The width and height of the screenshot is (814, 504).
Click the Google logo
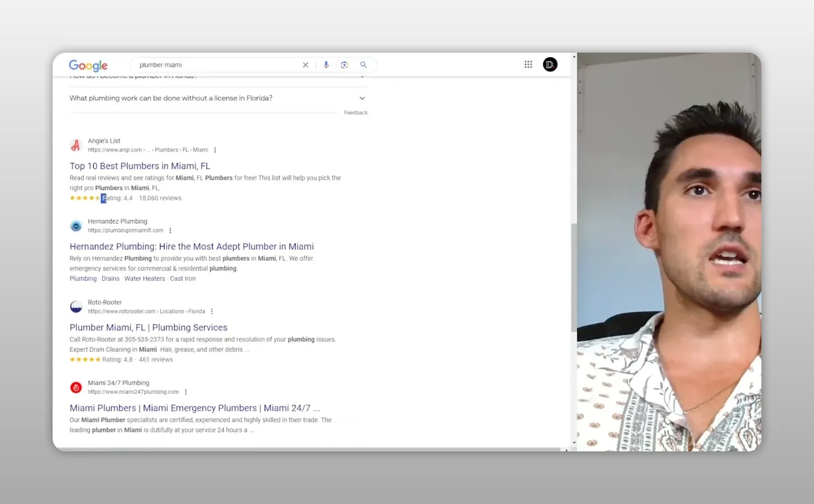coord(88,65)
